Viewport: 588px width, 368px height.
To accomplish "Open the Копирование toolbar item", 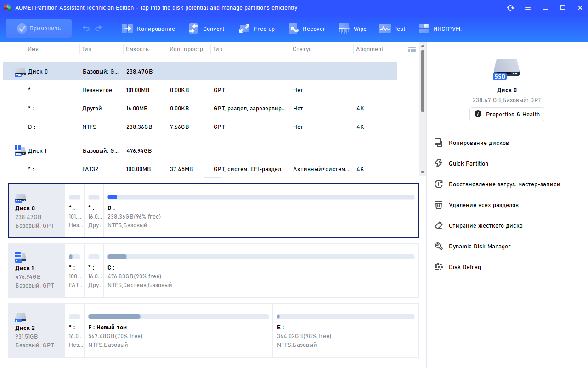I will pyautogui.click(x=148, y=29).
